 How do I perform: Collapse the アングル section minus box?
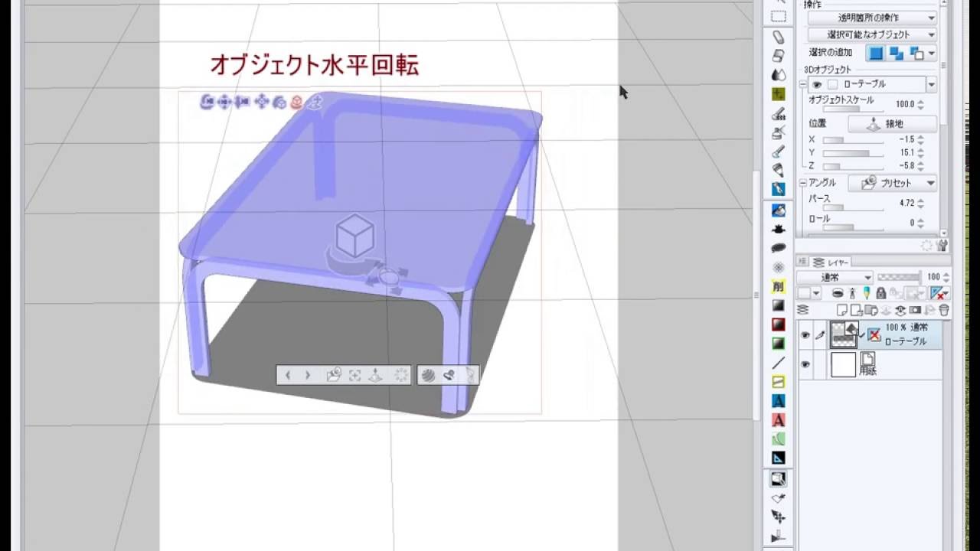[x=803, y=183]
